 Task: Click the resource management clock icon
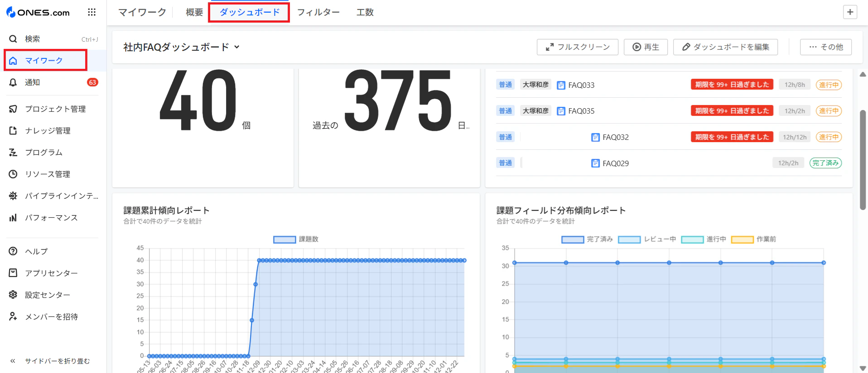click(13, 174)
